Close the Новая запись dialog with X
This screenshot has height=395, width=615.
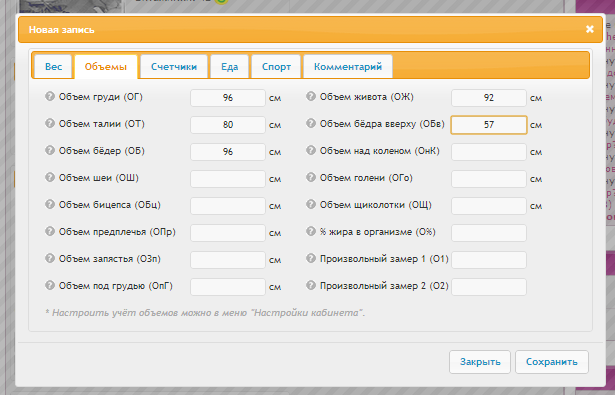click(590, 29)
